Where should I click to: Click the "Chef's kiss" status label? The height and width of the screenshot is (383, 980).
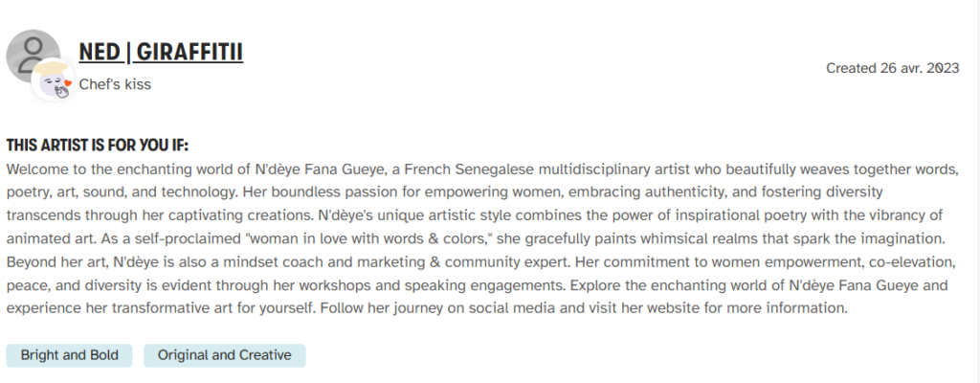115,84
